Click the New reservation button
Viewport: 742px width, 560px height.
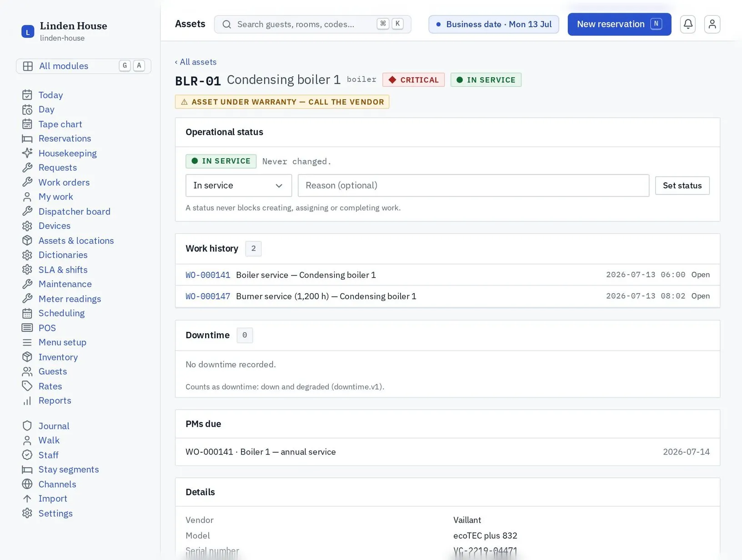[619, 24]
